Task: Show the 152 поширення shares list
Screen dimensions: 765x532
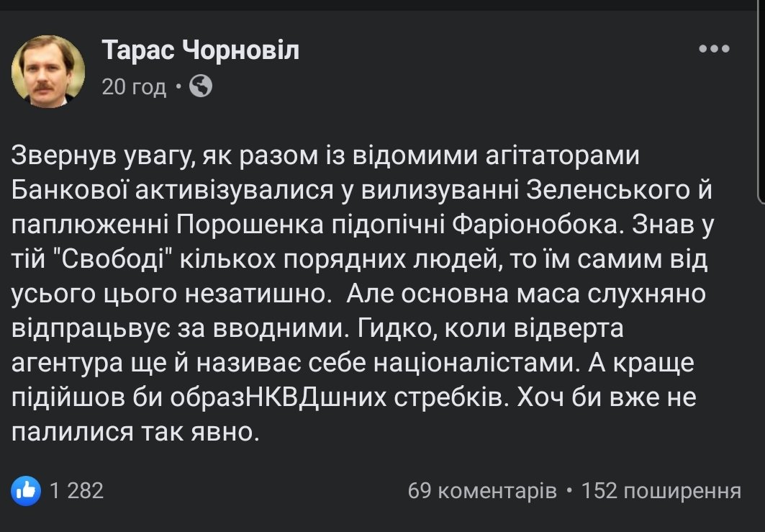Action: tap(661, 491)
